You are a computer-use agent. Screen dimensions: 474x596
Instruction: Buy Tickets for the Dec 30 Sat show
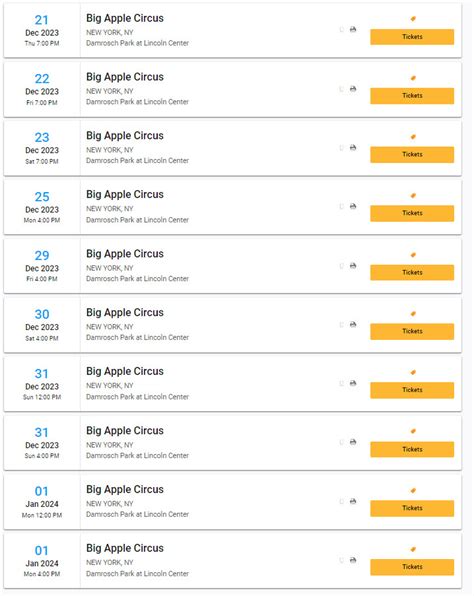pyautogui.click(x=412, y=331)
